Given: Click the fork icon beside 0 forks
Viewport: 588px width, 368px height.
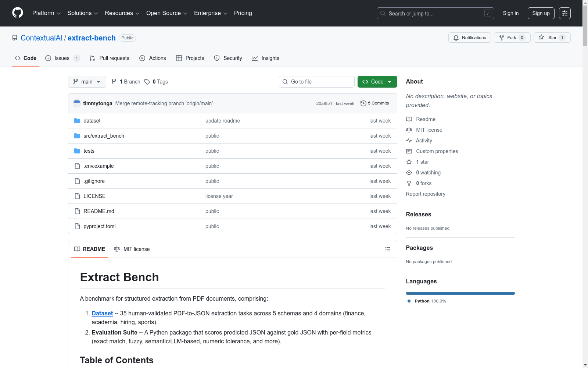Looking at the screenshot, I should pos(409,183).
